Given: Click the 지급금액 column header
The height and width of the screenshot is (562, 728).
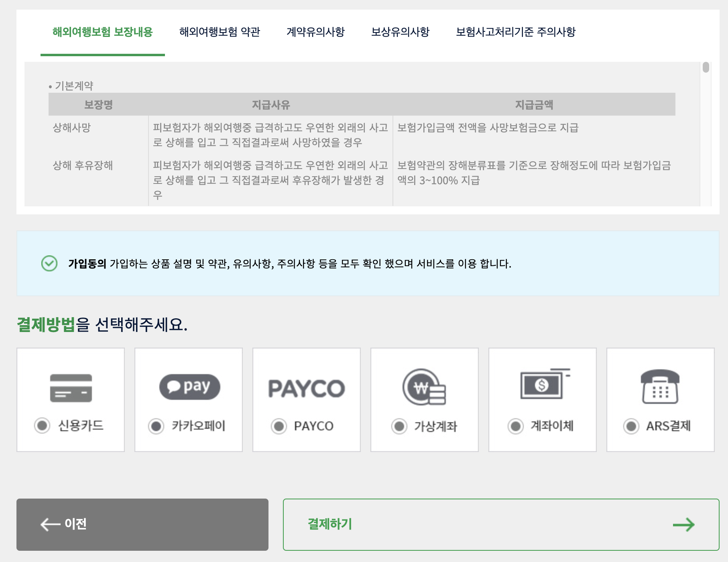Looking at the screenshot, I should click(x=534, y=105).
